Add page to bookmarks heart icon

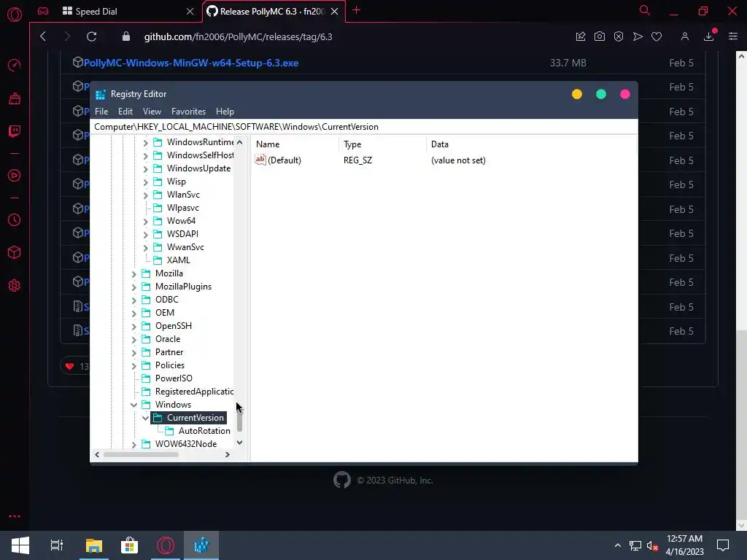tap(657, 36)
